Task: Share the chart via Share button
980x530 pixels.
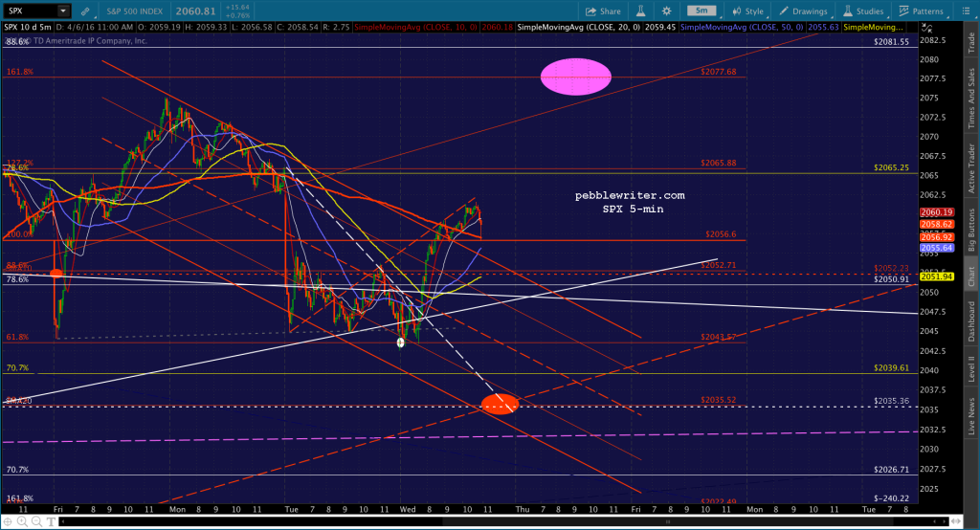Action: pos(603,11)
